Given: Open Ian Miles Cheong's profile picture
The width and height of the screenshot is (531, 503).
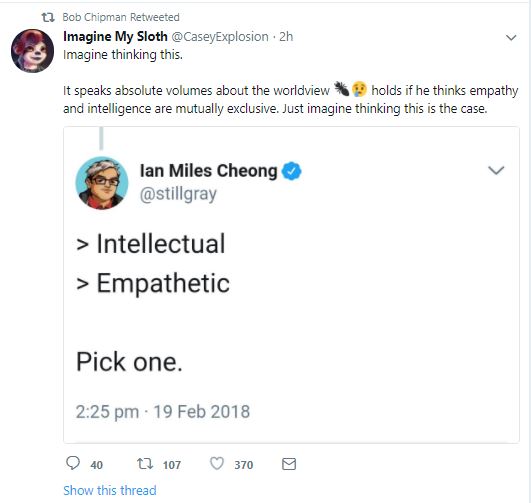Looking at the screenshot, I should [102, 183].
